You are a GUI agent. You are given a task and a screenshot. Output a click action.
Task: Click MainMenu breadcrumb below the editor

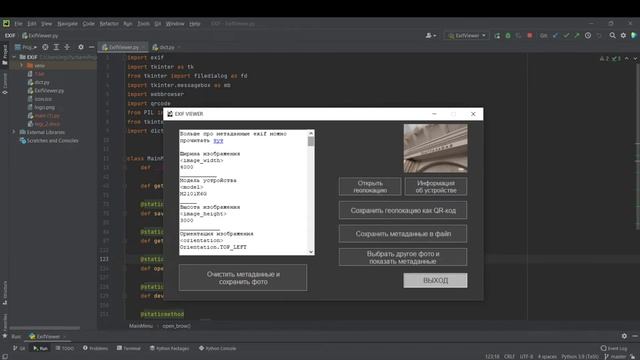click(x=141, y=326)
